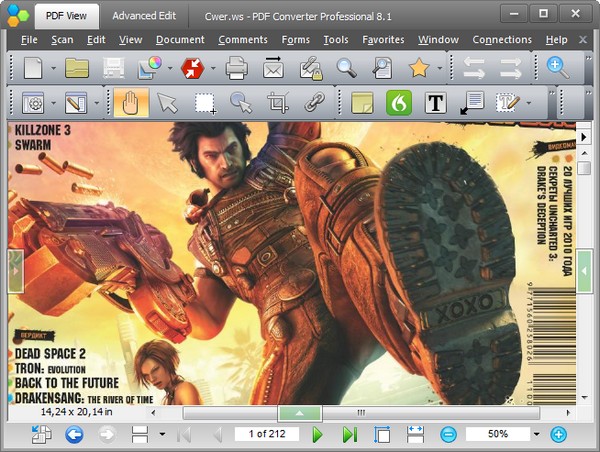Open favorites star dropdown arrow

(x=440, y=69)
